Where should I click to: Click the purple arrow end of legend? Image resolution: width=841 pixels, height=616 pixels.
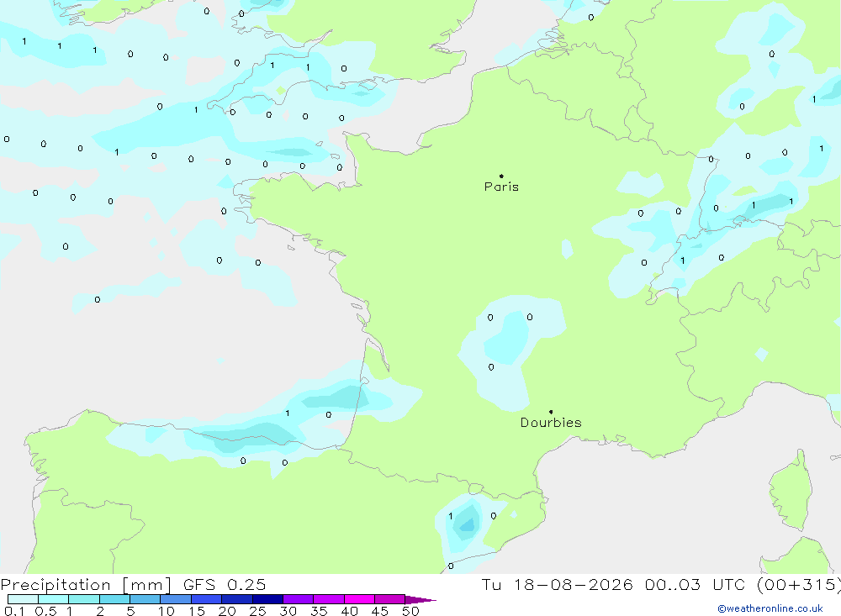click(420, 600)
